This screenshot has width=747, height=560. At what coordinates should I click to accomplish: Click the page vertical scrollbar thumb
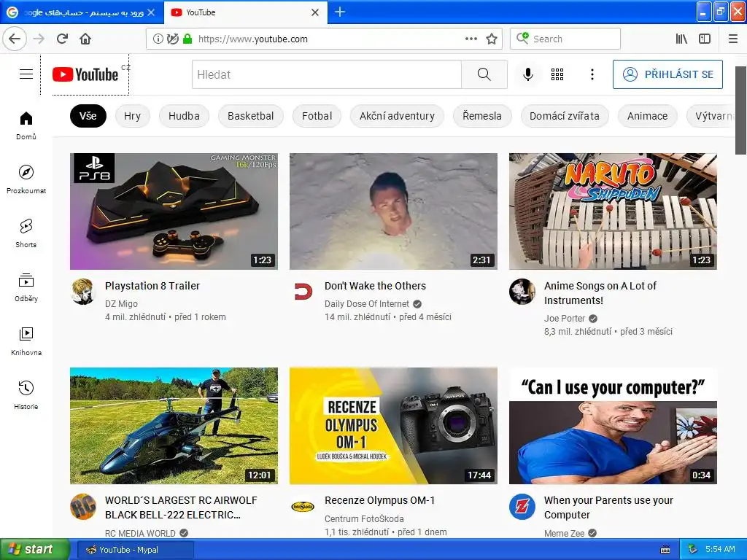(x=741, y=111)
